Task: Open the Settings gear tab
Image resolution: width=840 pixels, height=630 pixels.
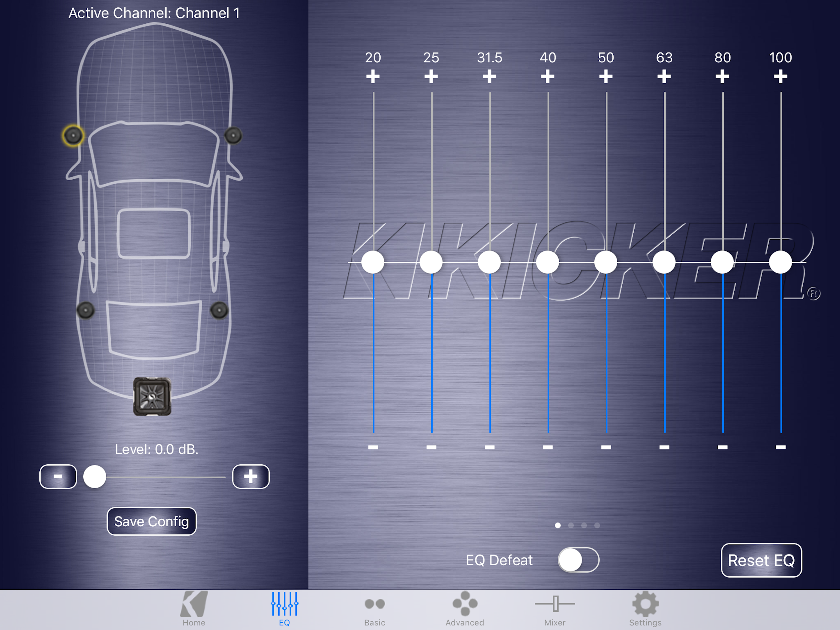Action: tap(645, 608)
